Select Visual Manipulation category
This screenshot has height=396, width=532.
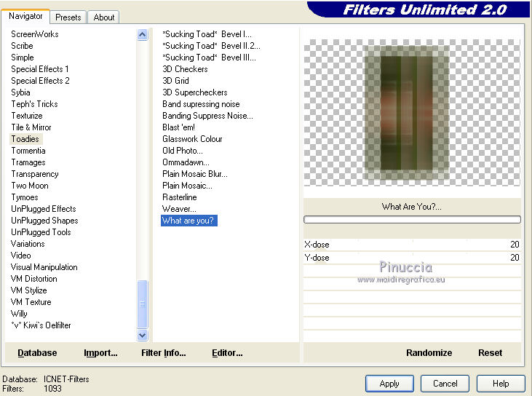point(44,267)
